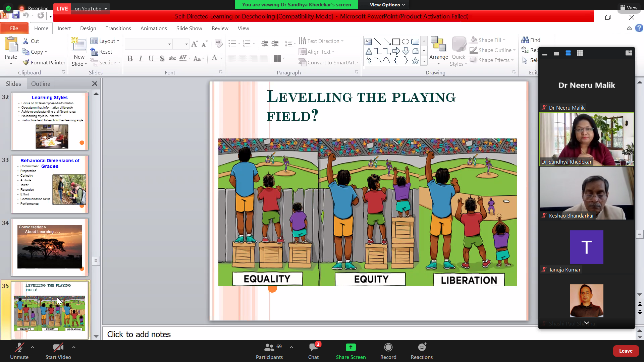Image resolution: width=644 pixels, height=362 pixels.
Task: Select slide 34 Conversations About Learning thumbnail
Action: tap(50, 247)
